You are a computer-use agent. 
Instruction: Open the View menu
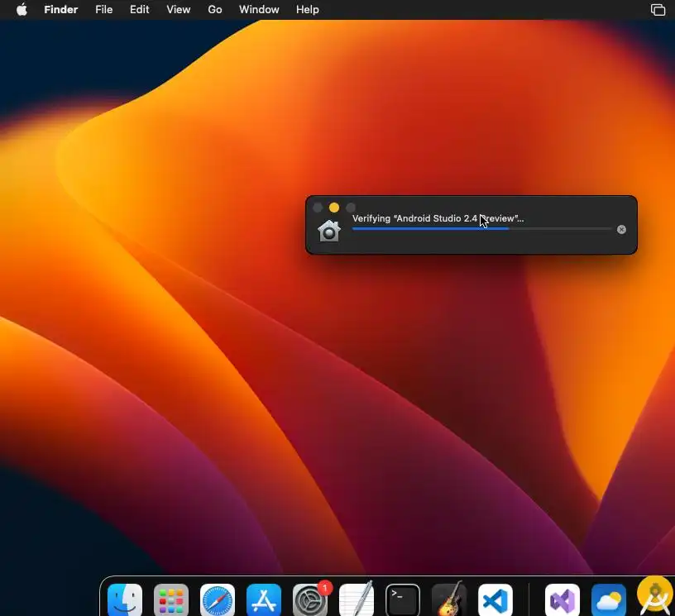pyautogui.click(x=178, y=9)
